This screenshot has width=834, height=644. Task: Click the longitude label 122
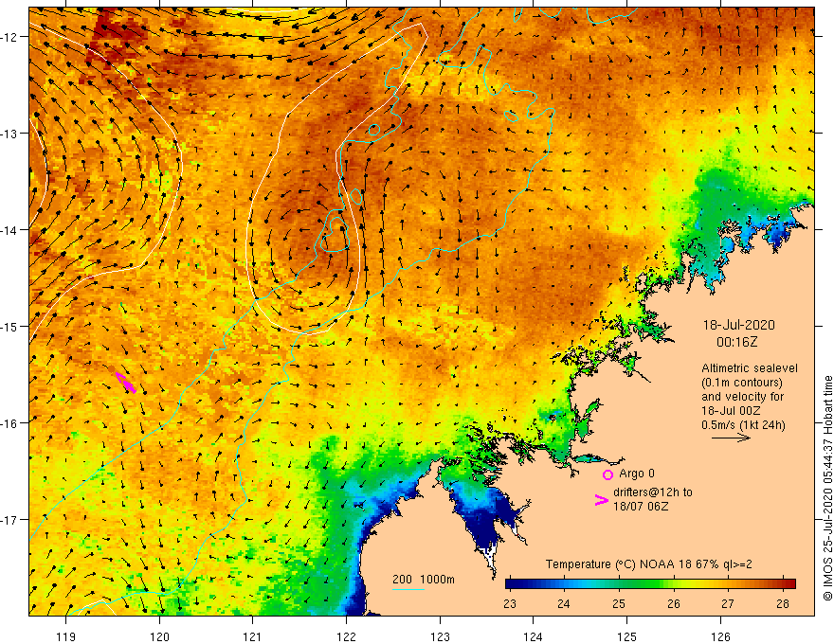[346, 636]
